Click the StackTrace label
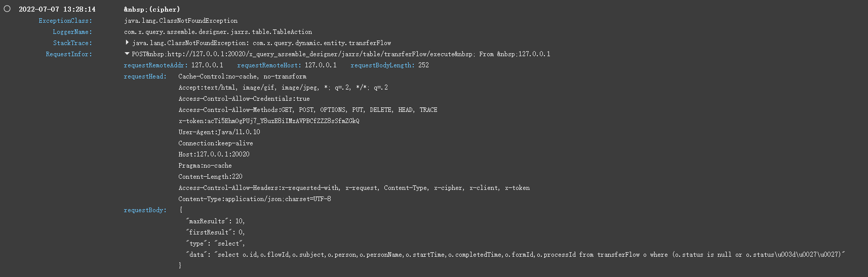The width and height of the screenshot is (868, 277). coord(72,43)
